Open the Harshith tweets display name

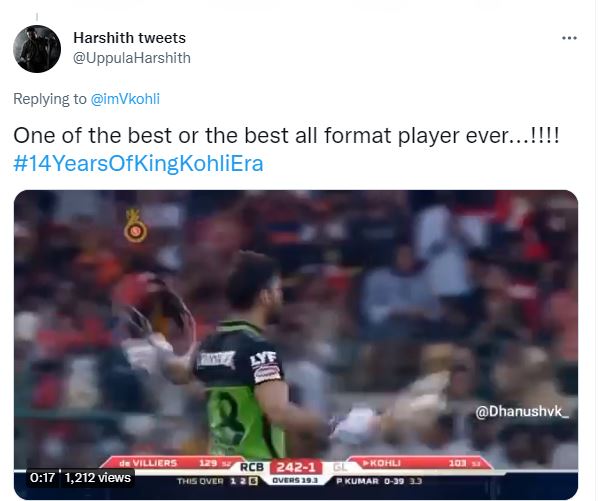click(130, 38)
